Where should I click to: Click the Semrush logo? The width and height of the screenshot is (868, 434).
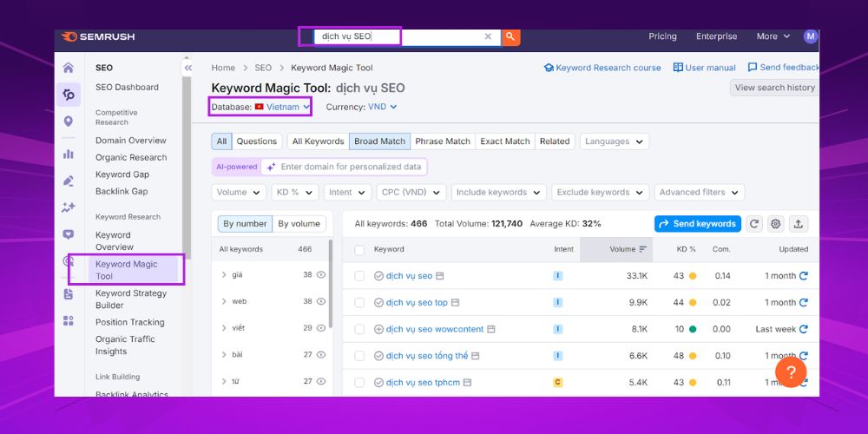point(98,36)
